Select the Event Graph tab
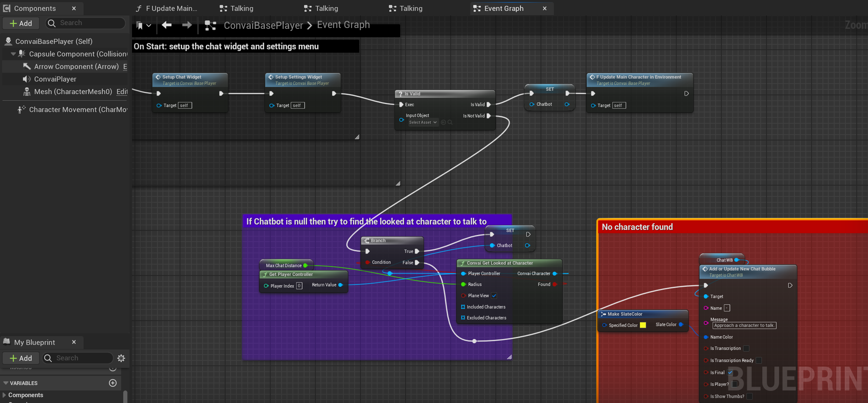The height and width of the screenshot is (403, 868). click(504, 8)
